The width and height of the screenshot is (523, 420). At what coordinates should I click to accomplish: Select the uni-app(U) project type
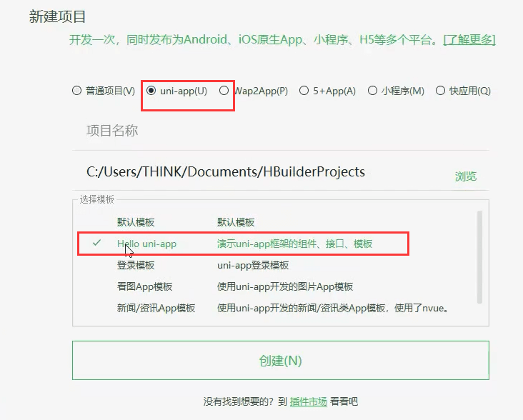point(151,90)
